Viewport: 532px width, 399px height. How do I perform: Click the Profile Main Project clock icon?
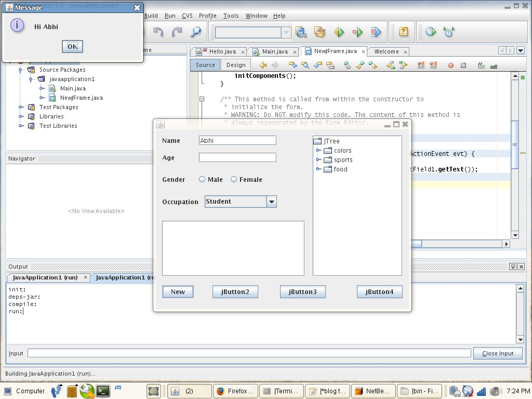pos(431,32)
